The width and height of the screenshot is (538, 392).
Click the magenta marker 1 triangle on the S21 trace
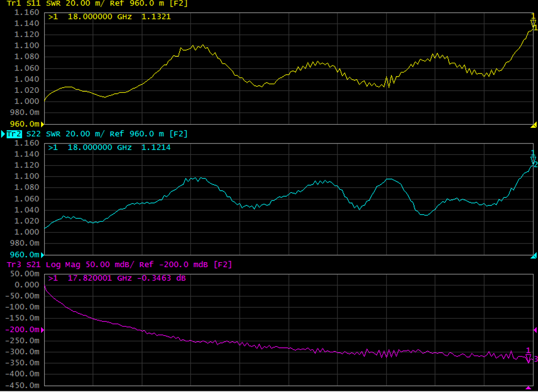coord(528,358)
